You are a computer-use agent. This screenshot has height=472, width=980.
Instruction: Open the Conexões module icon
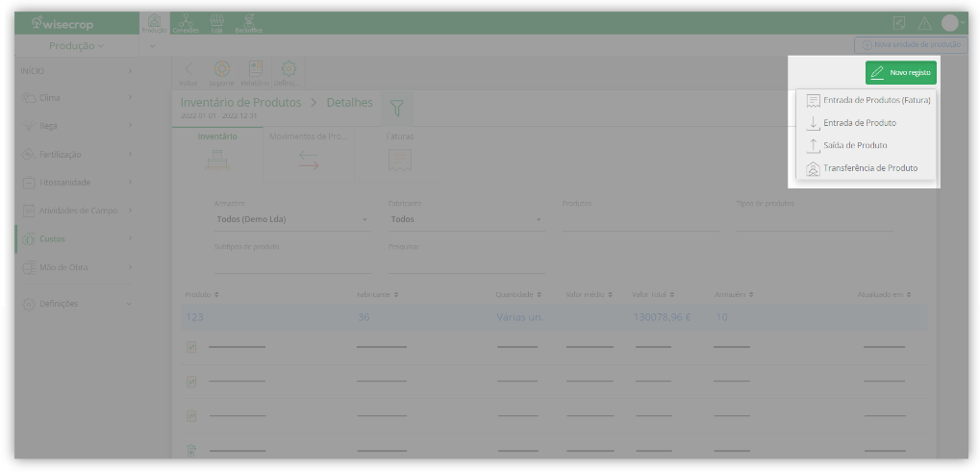click(x=185, y=23)
